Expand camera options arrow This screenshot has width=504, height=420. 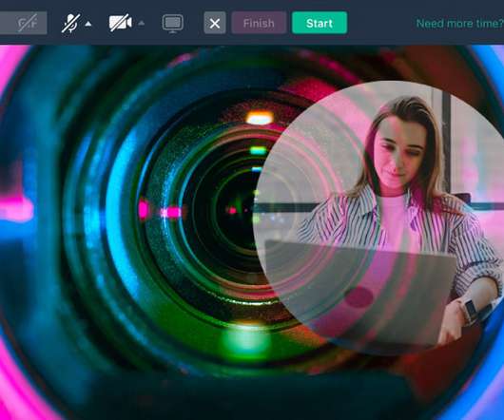coord(141,23)
